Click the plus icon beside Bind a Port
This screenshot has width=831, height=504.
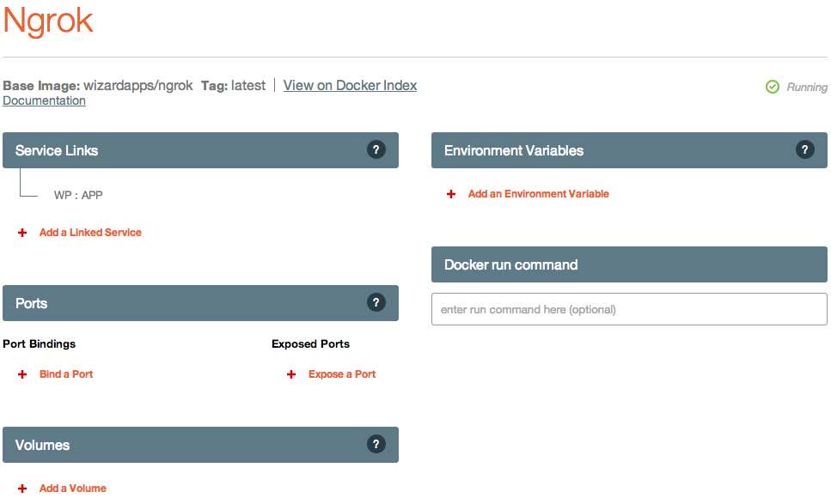click(x=22, y=374)
